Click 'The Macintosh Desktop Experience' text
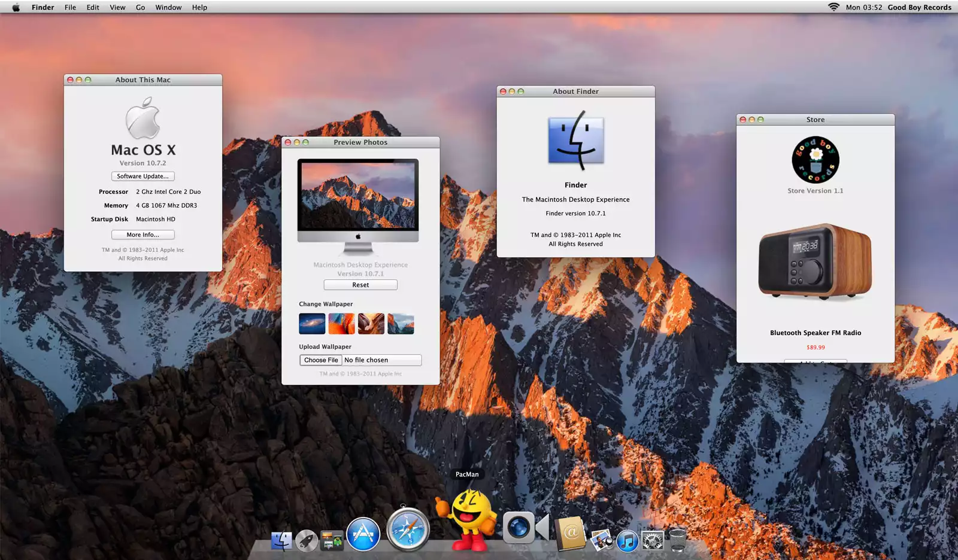 pos(576,199)
